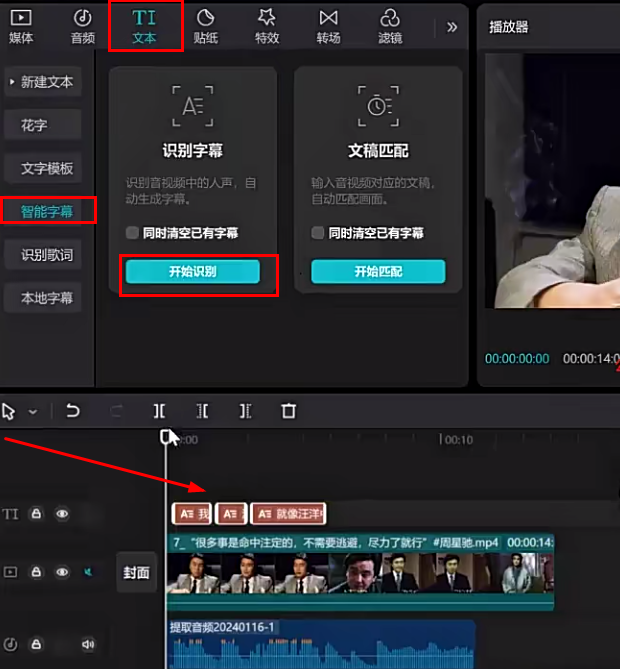Select the first subtitle clip 我
Image resolution: width=620 pixels, height=669 pixels.
click(x=192, y=514)
